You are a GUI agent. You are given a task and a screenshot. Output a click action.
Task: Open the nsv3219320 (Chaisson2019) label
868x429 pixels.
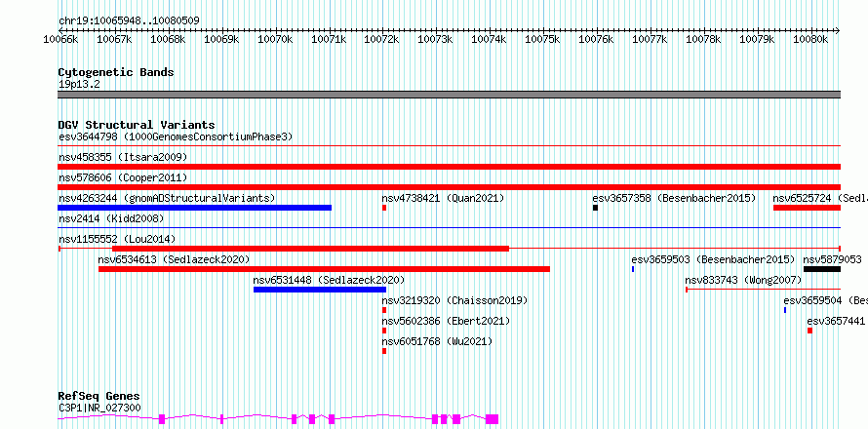(454, 300)
